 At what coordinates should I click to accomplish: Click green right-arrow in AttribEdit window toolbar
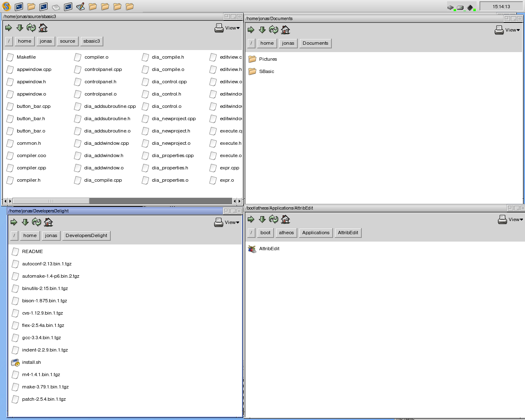(x=251, y=219)
